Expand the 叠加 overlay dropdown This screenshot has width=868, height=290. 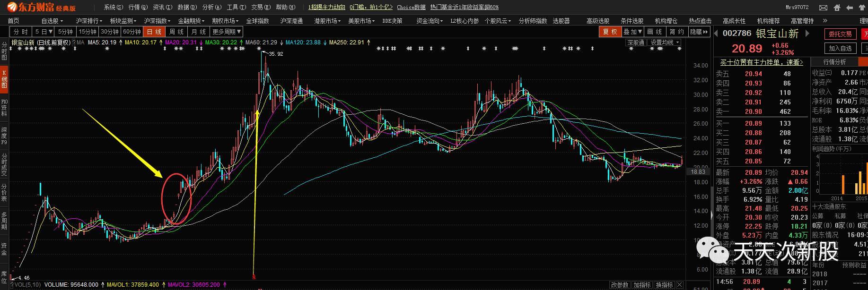pos(632,32)
